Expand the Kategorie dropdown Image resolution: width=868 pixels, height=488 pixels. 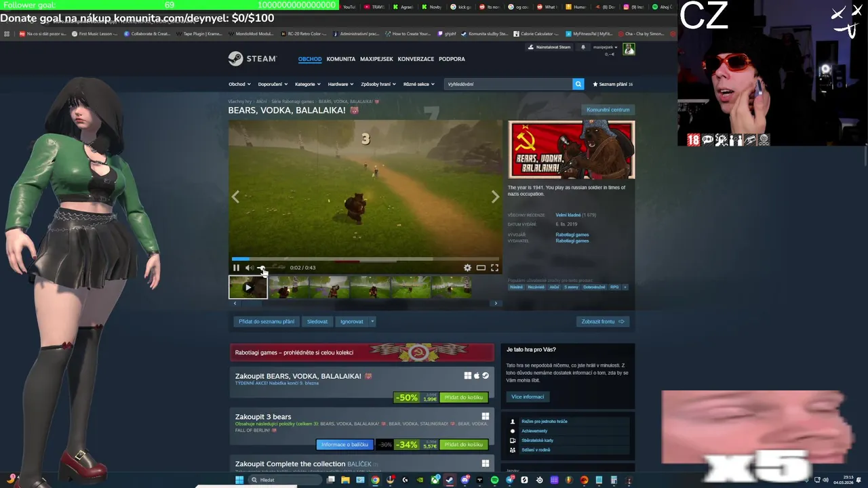click(308, 84)
